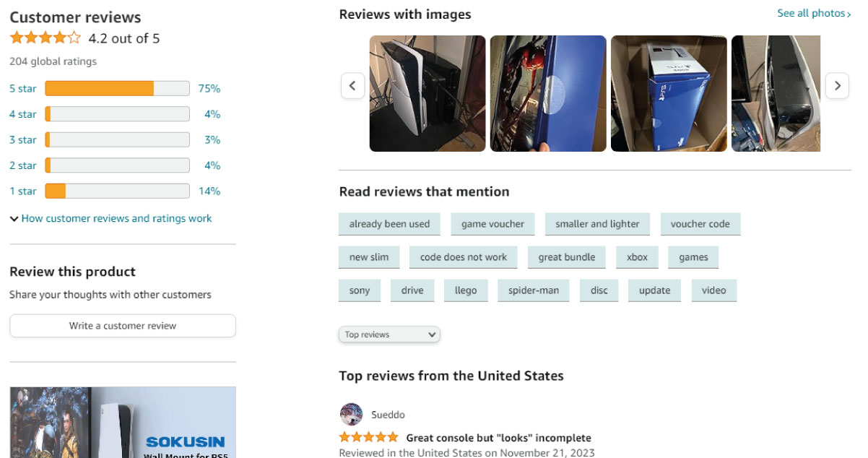
Task: Click the 'Write a customer review' button
Action: [x=122, y=325]
